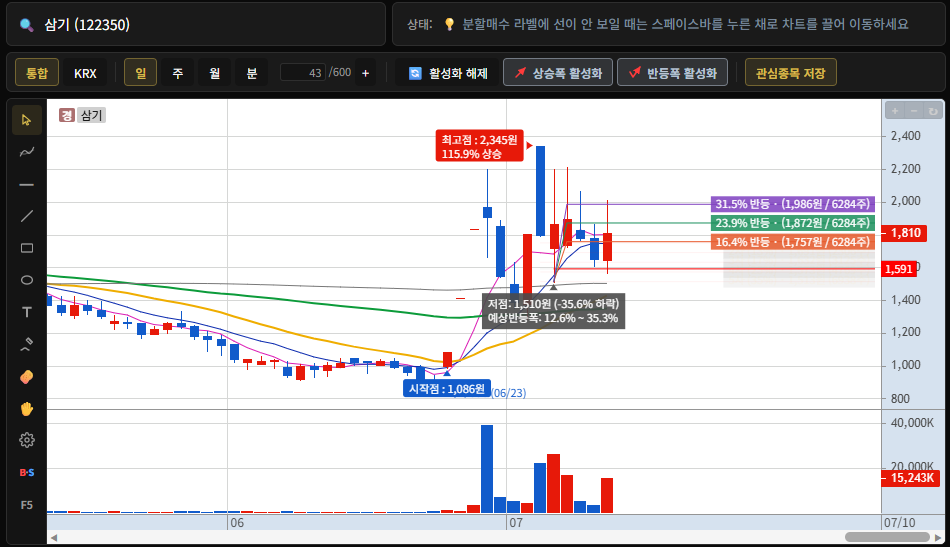
Task: Choose the text T tool
Action: [x=27, y=312]
